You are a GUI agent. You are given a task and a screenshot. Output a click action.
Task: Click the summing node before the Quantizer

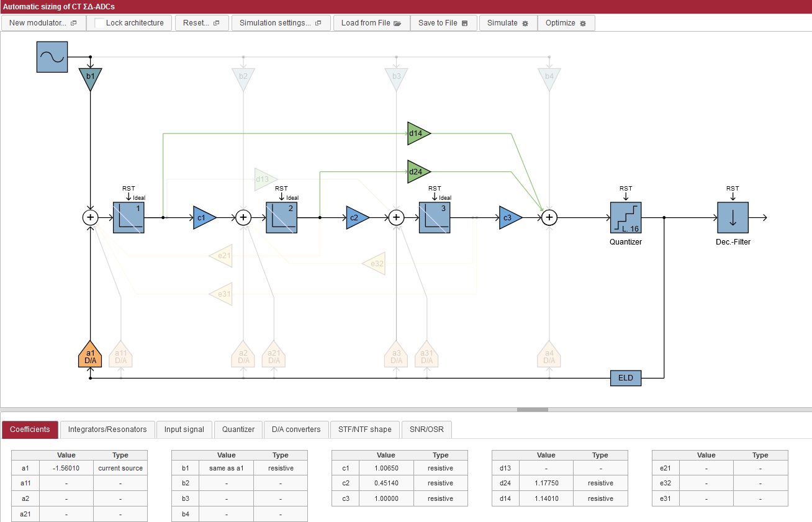click(x=549, y=217)
